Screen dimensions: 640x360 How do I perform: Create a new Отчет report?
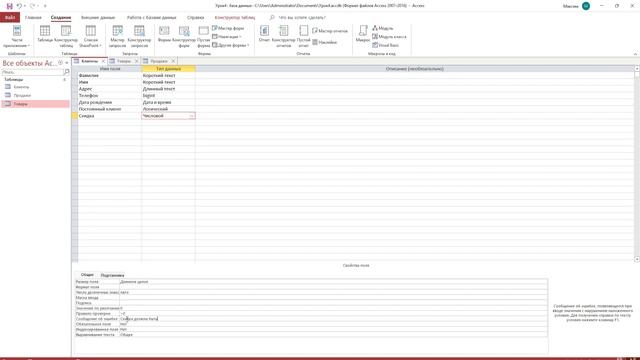264,34
